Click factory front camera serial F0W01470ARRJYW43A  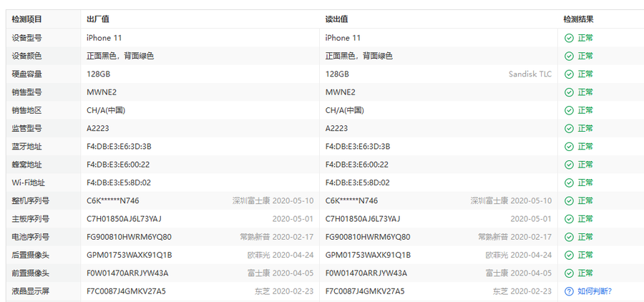pos(127,273)
